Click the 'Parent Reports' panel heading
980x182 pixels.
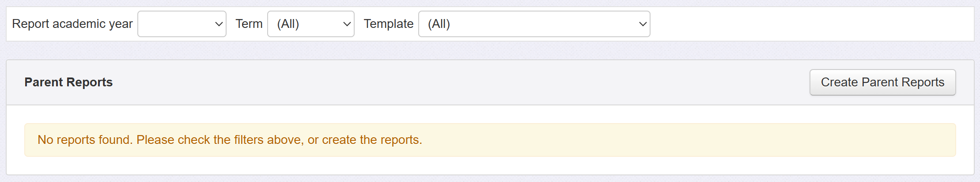[68, 82]
